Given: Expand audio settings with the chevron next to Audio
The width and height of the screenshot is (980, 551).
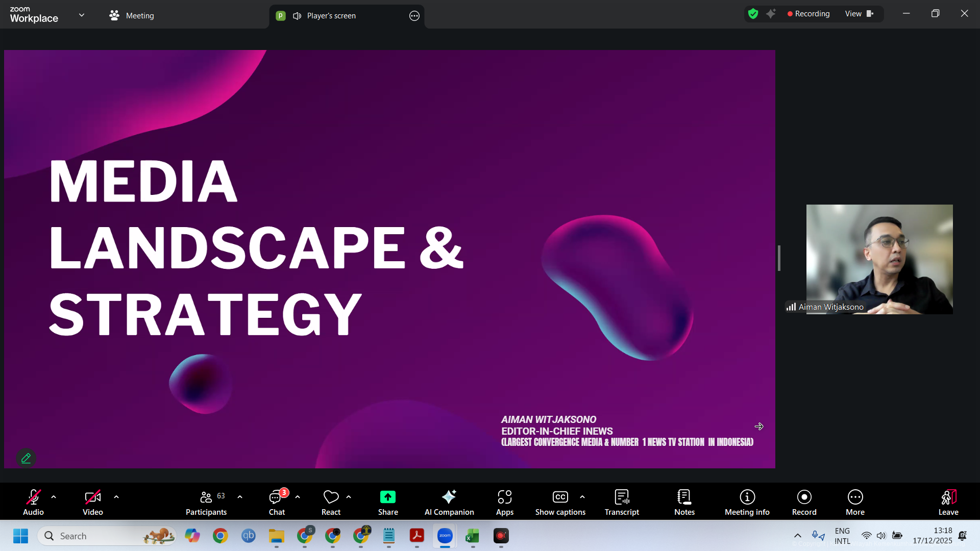Looking at the screenshot, I should 54,497.
